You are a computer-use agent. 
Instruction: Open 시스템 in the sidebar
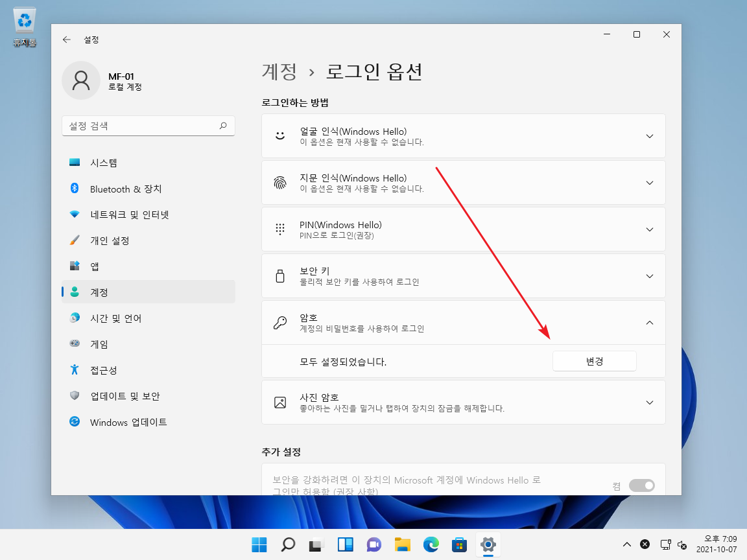tap(148, 163)
